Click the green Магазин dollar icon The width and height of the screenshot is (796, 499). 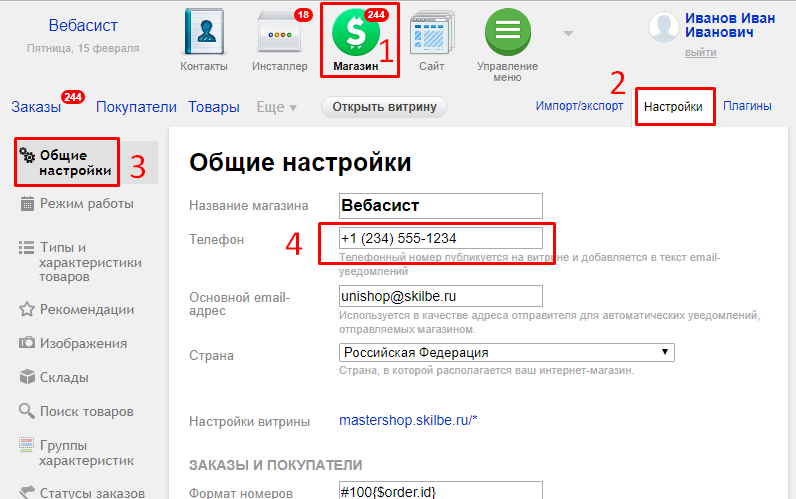point(356,34)
